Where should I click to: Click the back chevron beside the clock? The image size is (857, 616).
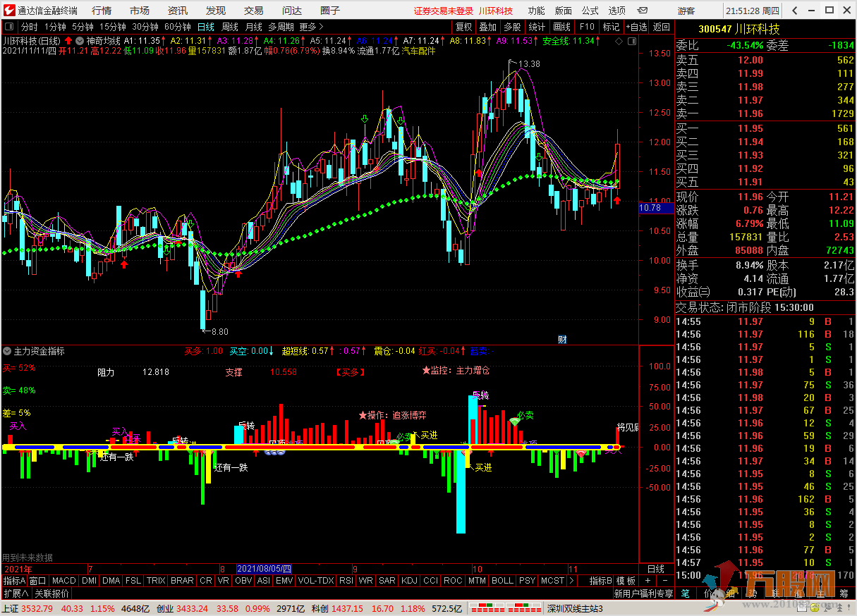pyautogui.click(x=796, y=11)
